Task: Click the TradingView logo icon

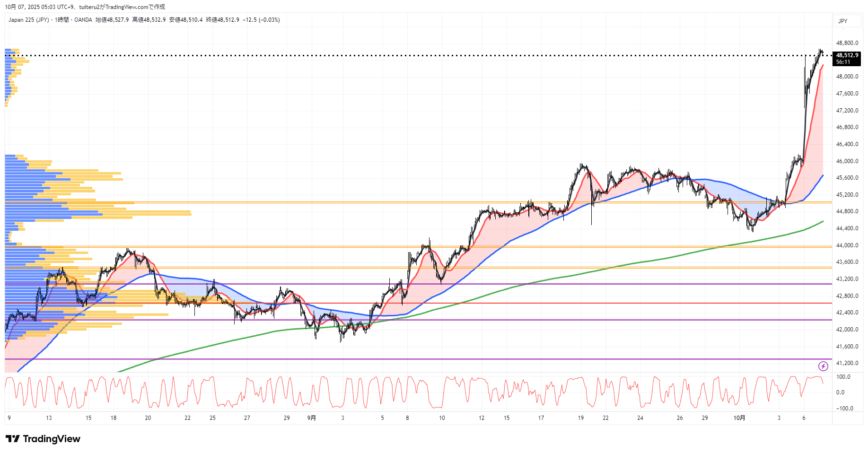Action: (13, 439)
